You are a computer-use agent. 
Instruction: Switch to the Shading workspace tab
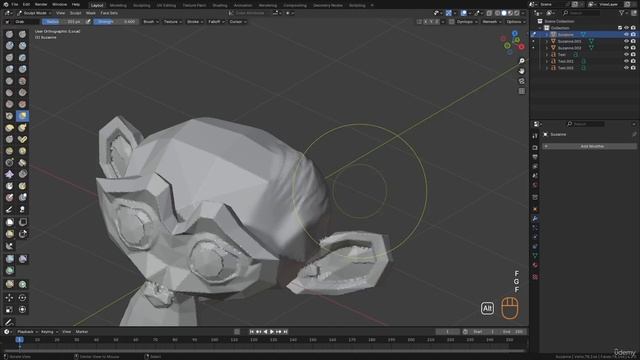point(220,5)
